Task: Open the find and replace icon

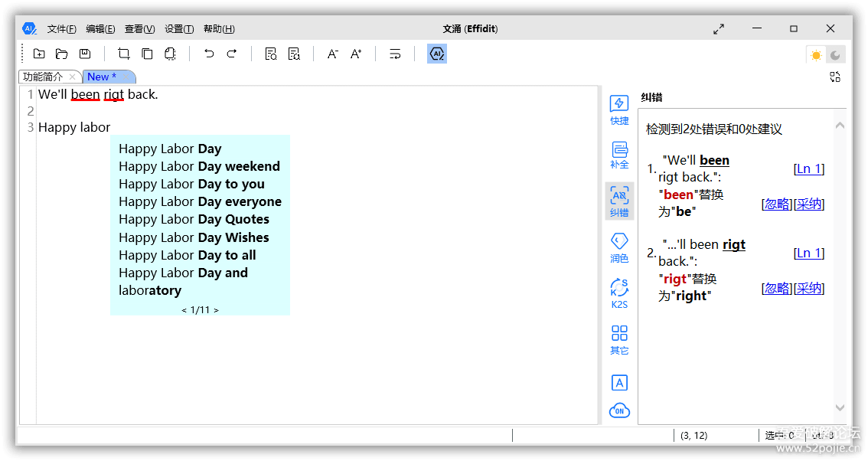Action: 294,54
